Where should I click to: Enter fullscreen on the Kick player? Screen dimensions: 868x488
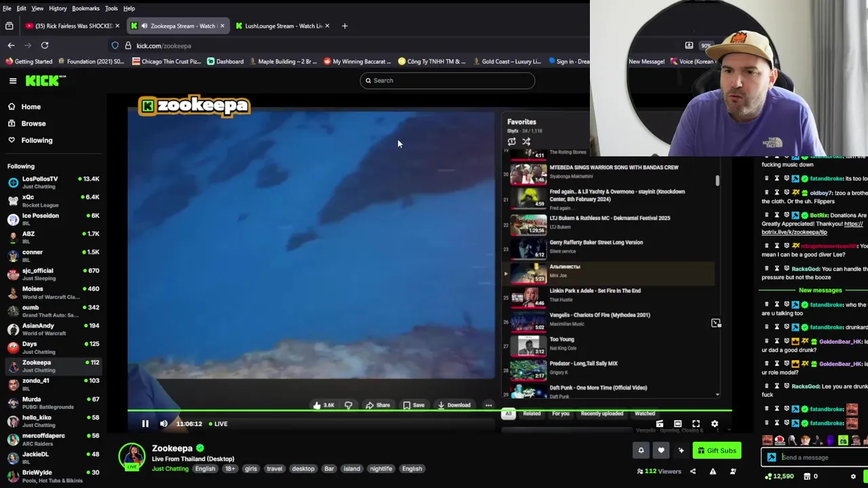click(x=696, y=424)
